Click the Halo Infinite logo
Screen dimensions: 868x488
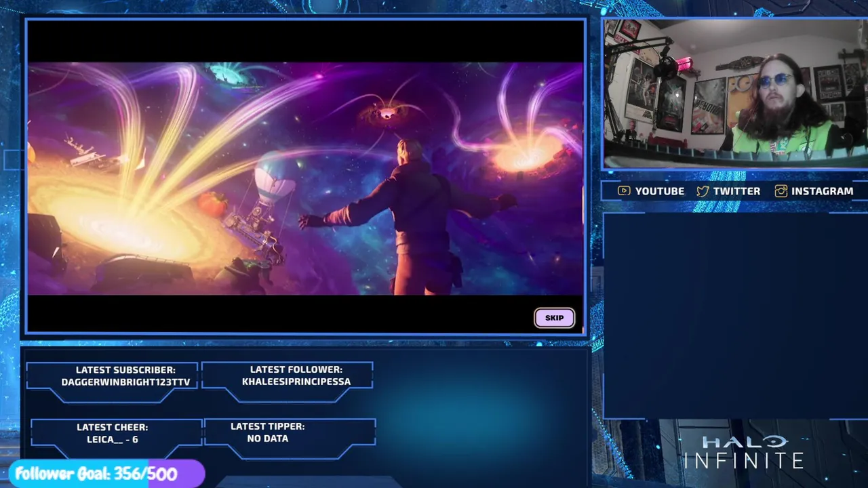(743, 452)
